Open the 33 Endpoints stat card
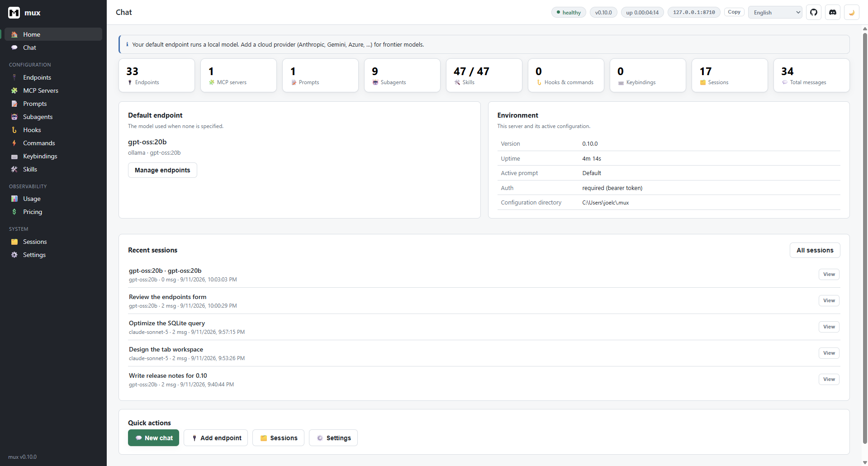 (x=157, y=76)
